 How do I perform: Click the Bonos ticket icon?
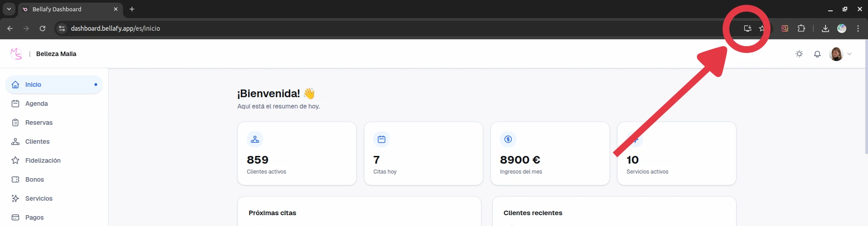15,179
